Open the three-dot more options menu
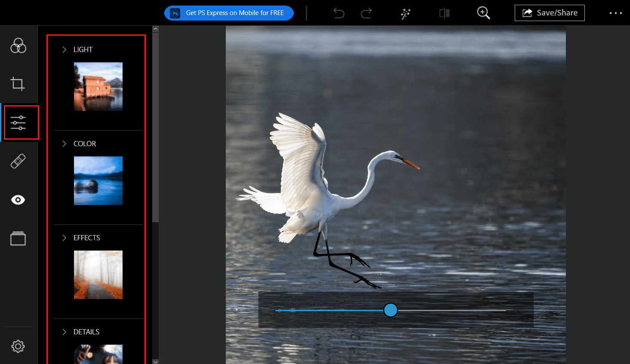The width and height of the screenshot is (630, 364). point(615,13)
